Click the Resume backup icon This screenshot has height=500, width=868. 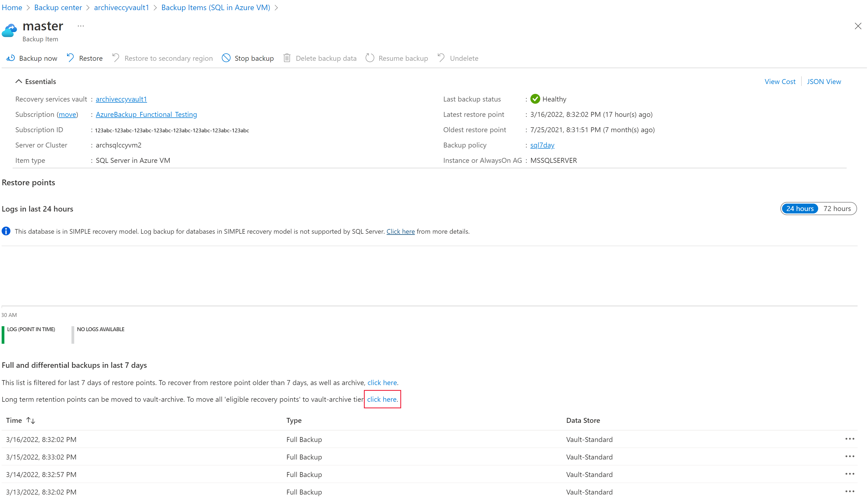(x=370, y=58)
